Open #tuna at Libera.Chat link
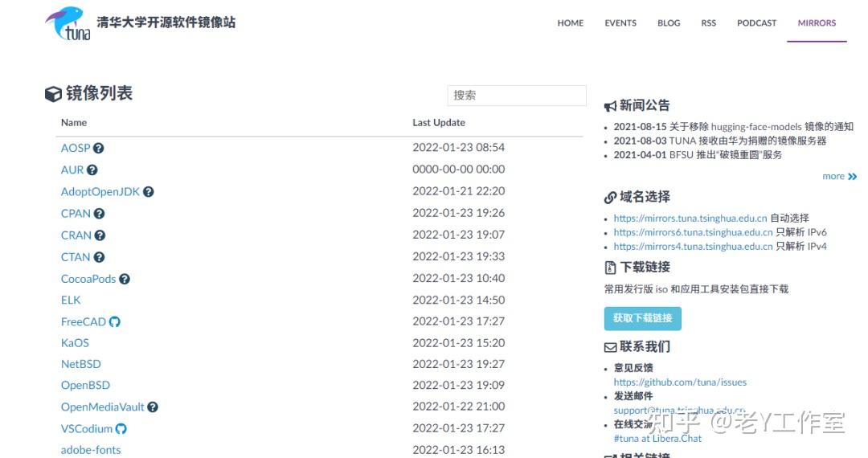This screenshot has width=868, height=458. (657, 439)
